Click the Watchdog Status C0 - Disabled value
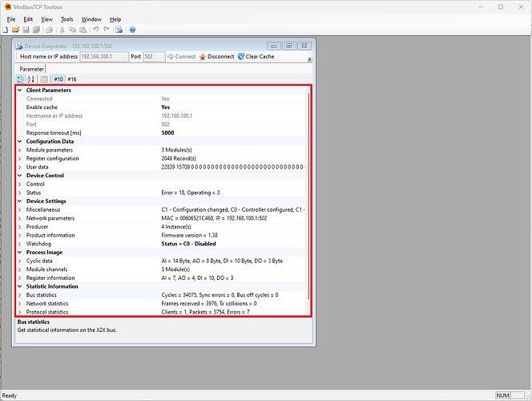 point(188,244)
